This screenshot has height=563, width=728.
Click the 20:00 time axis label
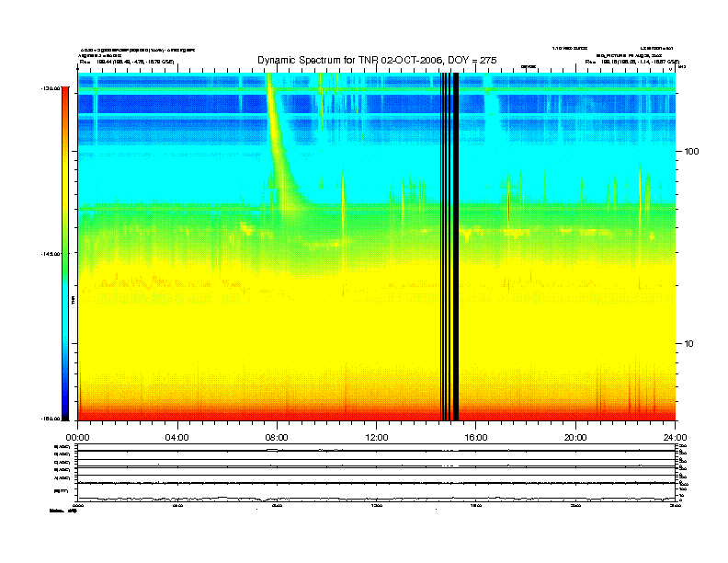[x=575, y=438]
